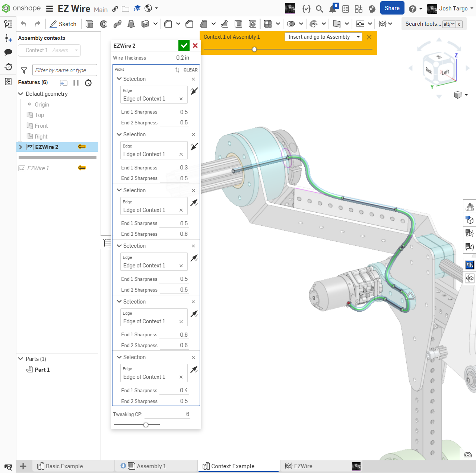The height and width of the screenshot is (473, 476).
Task: Collapse the Parts (1) list
Action: pos(20,359)
